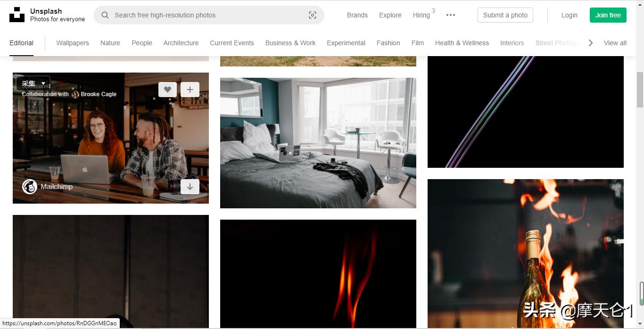Open the Current Events category
Screen dimensions: 644x329
(x=232, y=43)
